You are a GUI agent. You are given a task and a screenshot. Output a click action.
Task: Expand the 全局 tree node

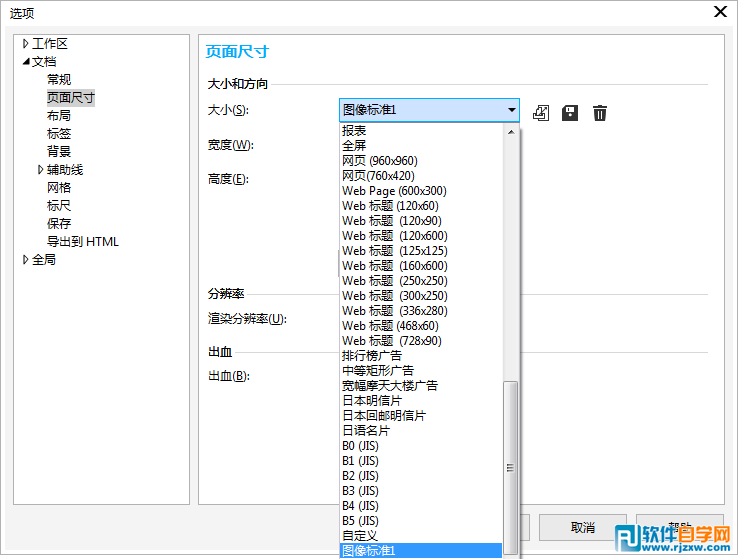(x=25, y=259)
